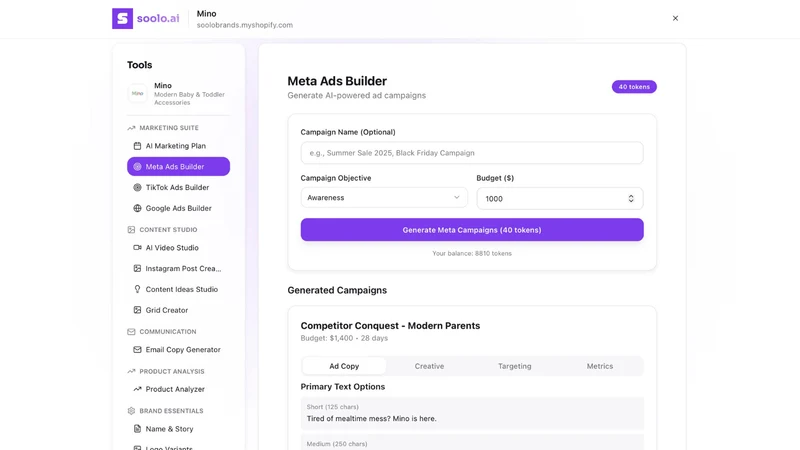Open Product Analyzer tool
Viewport: 800px width, 450px height.
pyautogui.click(x=179, y=389)
